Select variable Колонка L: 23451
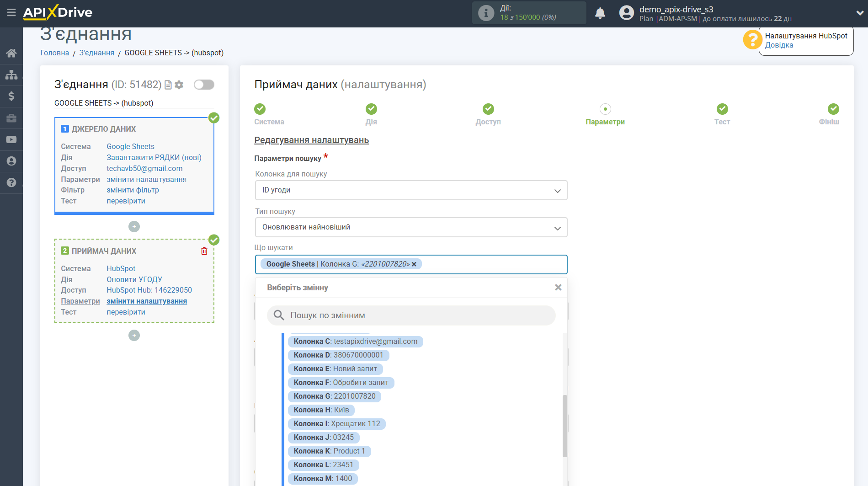The width and height of the screenshot is (868, 486). 324,465
